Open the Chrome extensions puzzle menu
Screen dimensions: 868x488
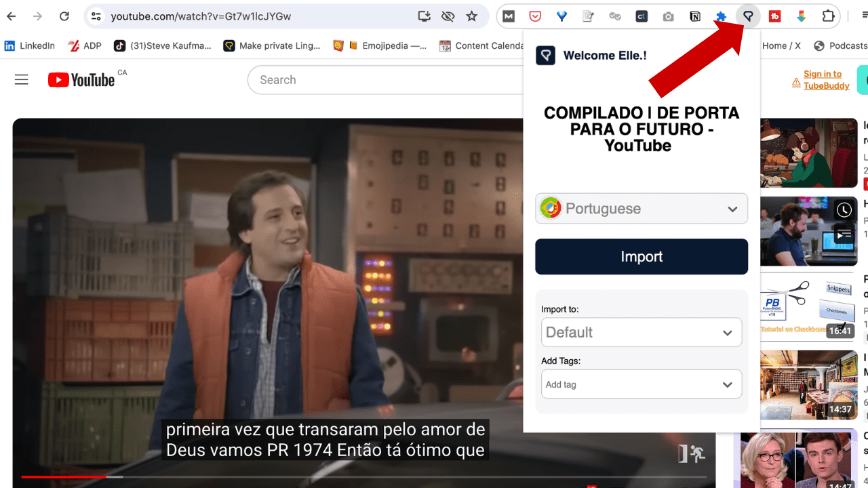tap(828, 17)
